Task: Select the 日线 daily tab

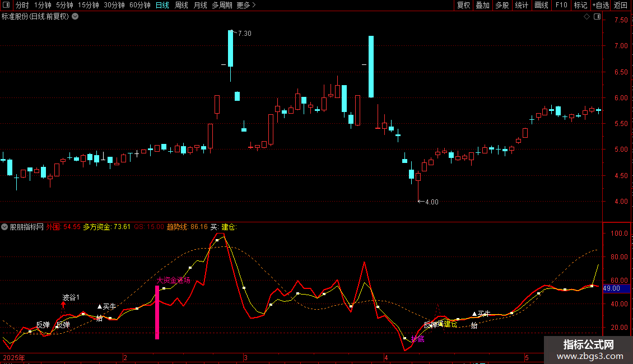Action: (162, 5)
